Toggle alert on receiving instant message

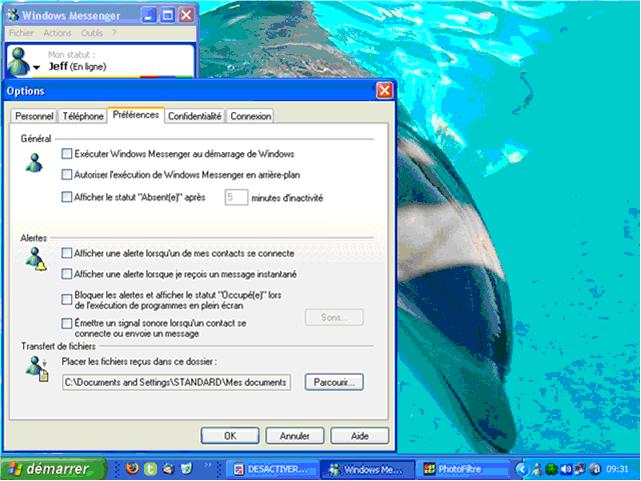(67, 274)
